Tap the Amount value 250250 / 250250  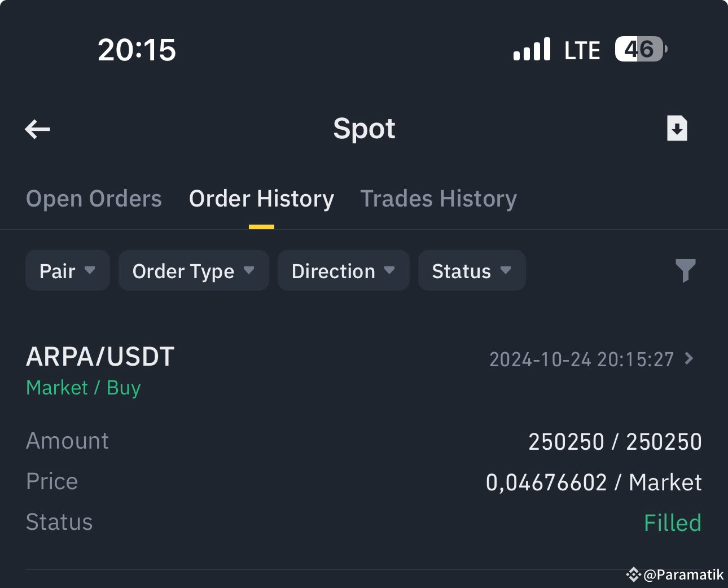coord(614,441)
